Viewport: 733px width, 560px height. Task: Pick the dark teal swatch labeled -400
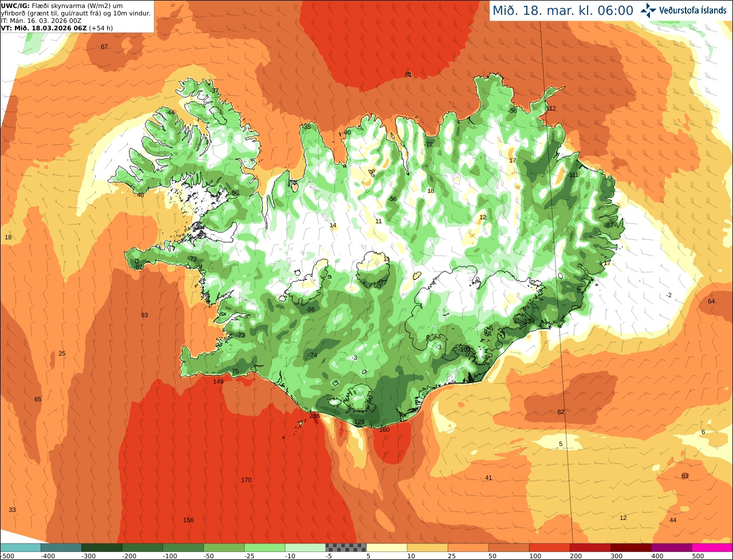coord(61,547)
